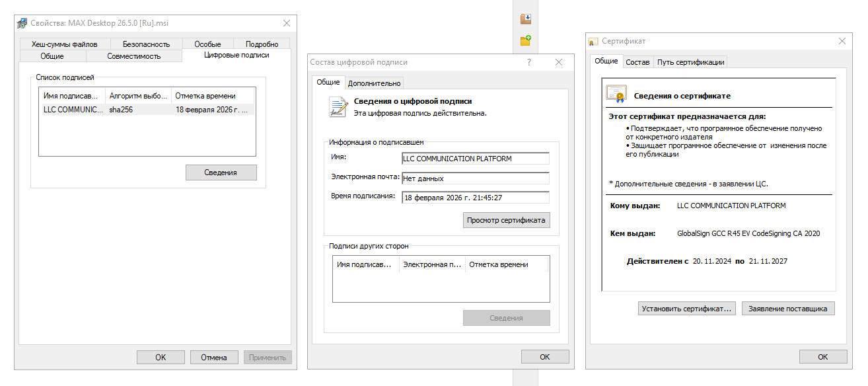This screenshot has height=386, width=868.
Task: Click the download box icon in strip
Action: coord(526,19)
